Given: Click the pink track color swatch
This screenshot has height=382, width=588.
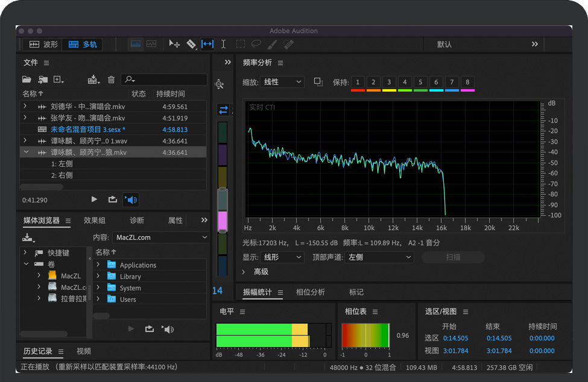Looking at the screenshot, I should (223, 221).
